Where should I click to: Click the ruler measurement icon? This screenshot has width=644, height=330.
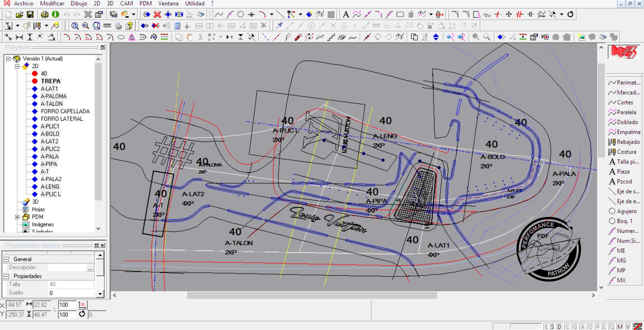coord(107,26)
